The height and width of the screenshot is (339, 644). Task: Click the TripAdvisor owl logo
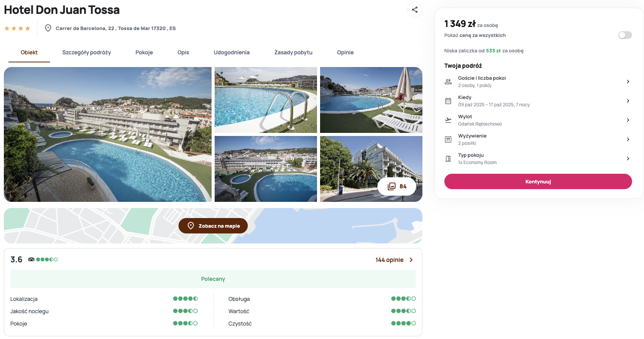pos(31,260)
